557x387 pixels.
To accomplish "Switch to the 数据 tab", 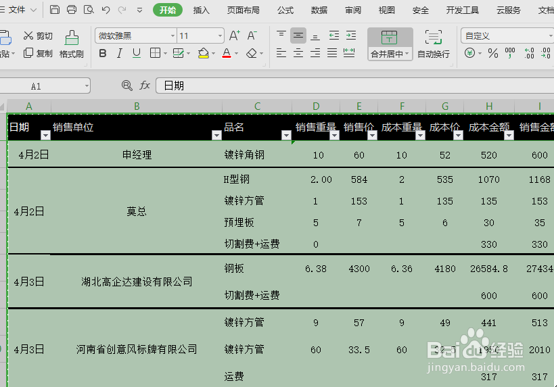I will pos(319,10).
